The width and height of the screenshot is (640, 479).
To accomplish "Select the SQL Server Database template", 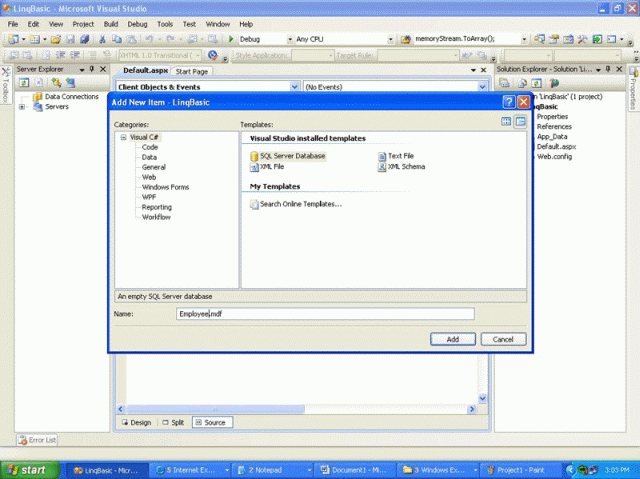I will coord(288,156).
